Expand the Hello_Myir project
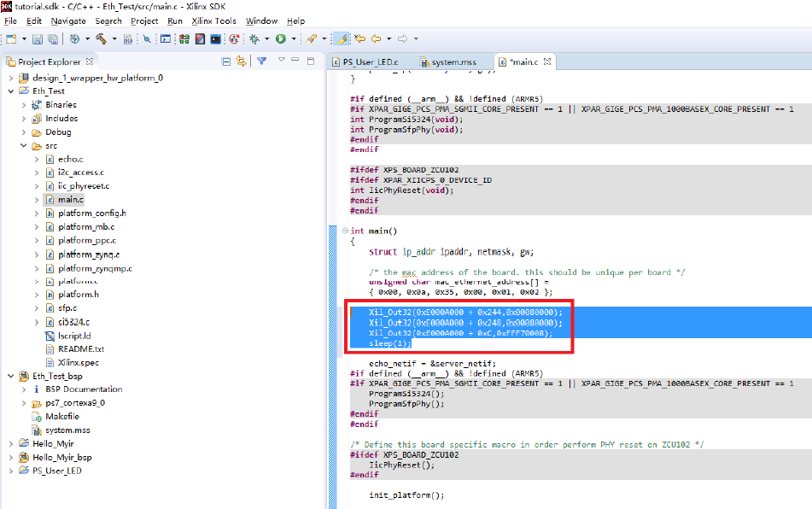 coord(11,444)
